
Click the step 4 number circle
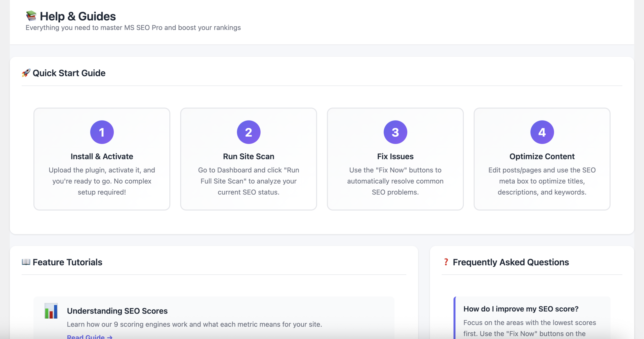coord(542,132)
